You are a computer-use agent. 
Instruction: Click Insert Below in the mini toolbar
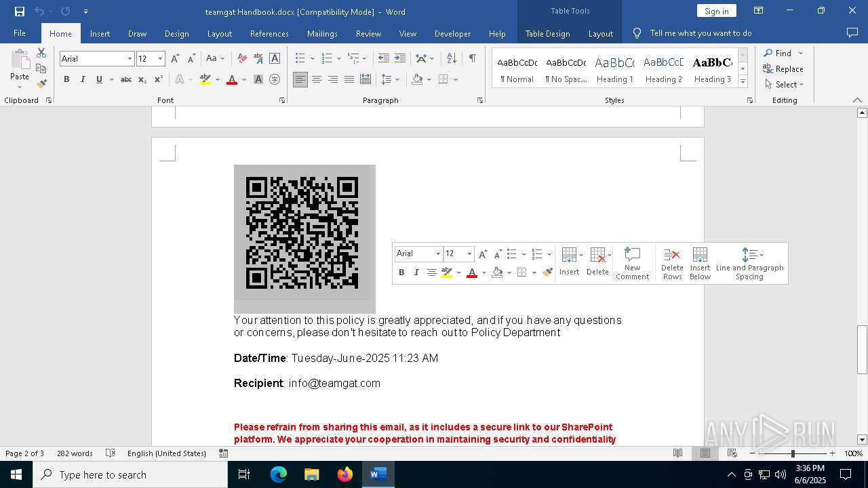(700, 263)
